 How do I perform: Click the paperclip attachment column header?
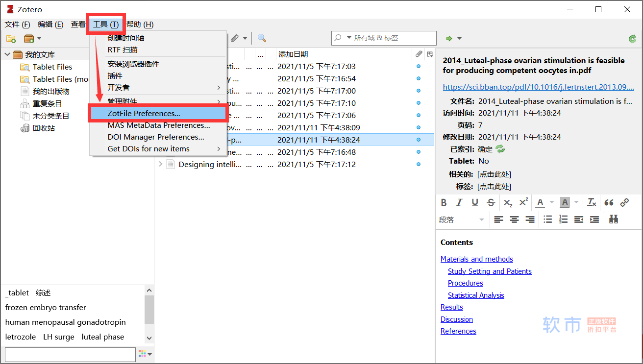[419, 54]
